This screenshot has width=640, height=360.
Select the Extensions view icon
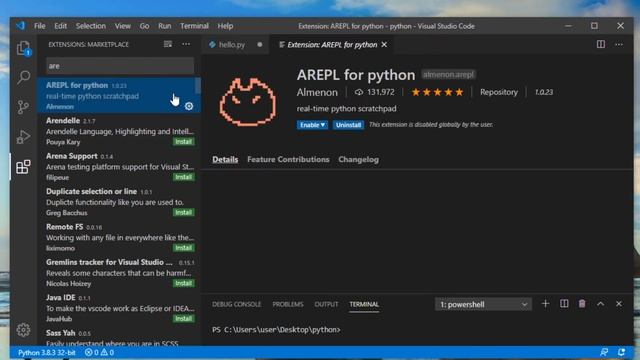click(x=23, y=167)
